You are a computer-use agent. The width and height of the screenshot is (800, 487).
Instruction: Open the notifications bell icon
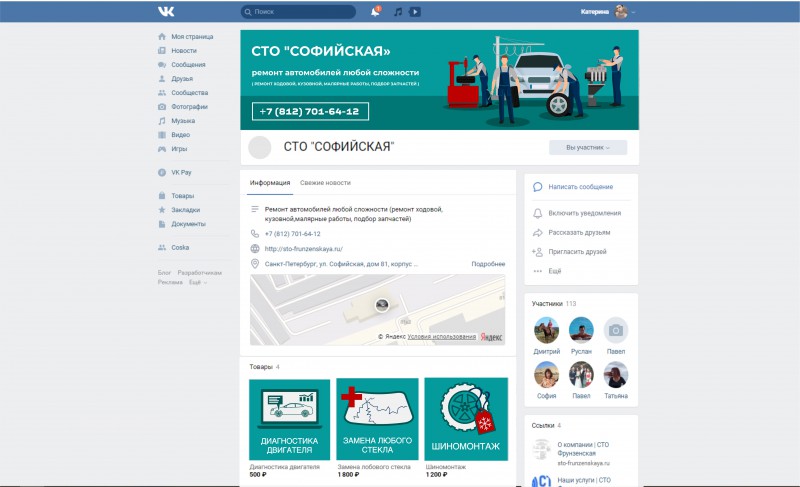click(376, 11)
